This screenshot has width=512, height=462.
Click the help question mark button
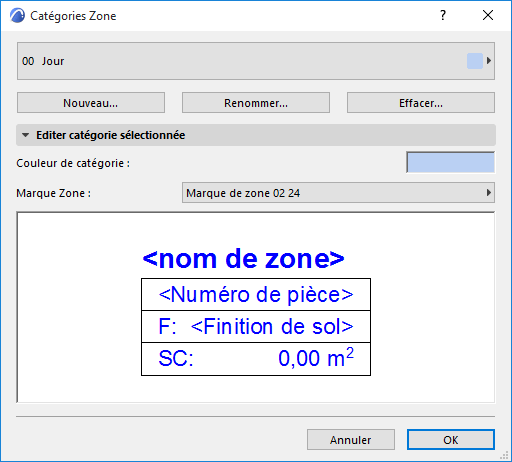point(443,15)
